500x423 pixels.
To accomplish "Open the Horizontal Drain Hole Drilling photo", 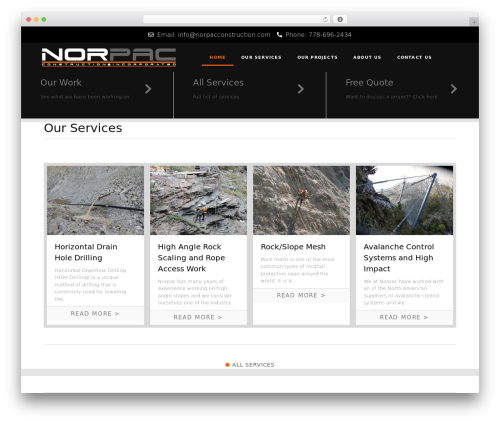I will (x=95, y=200).
